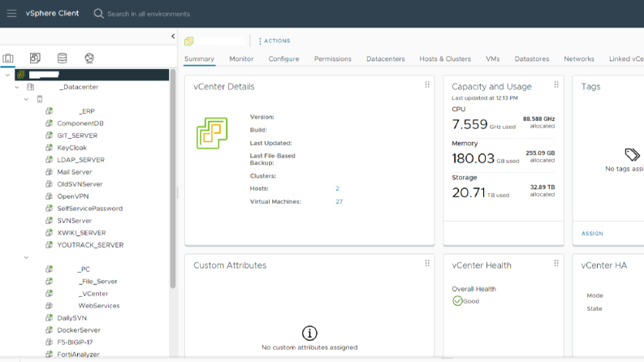
Task: Open the Networks tab
Action: click(579, 58)
